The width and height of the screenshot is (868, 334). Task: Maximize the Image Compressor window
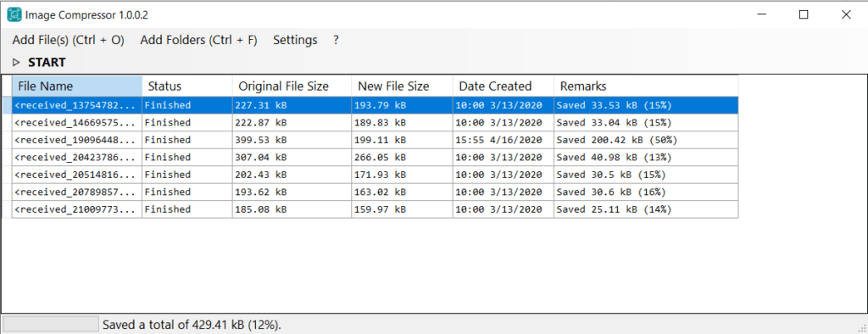(x=804, y=15)
